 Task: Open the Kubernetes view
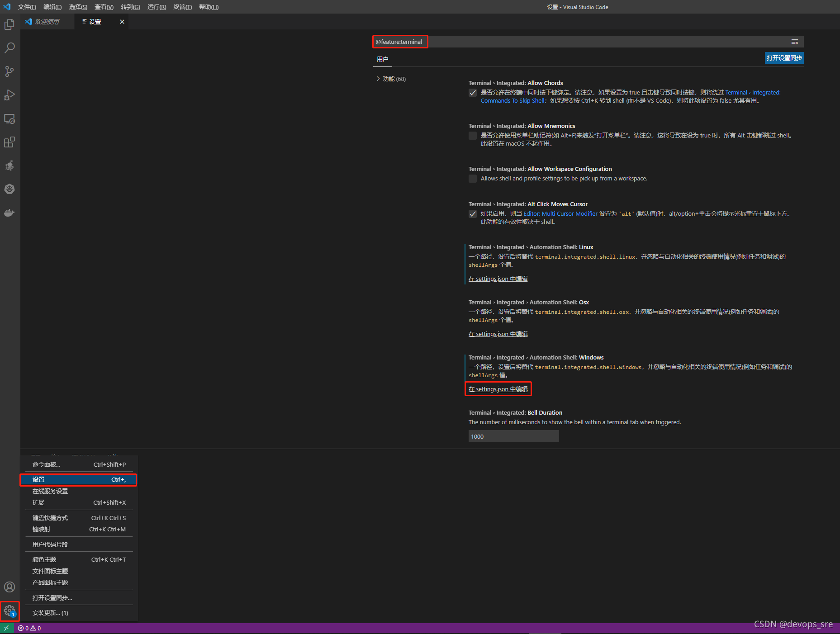[x=9, y=189]
